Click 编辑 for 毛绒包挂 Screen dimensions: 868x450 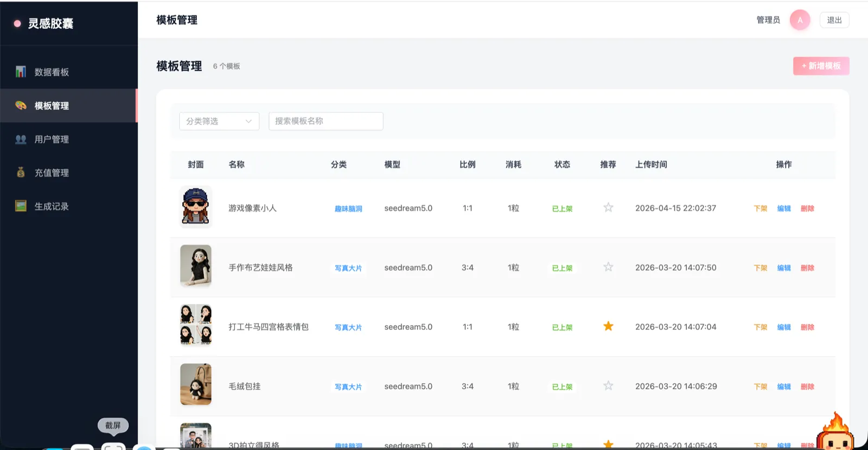click(x=784, y=387)
